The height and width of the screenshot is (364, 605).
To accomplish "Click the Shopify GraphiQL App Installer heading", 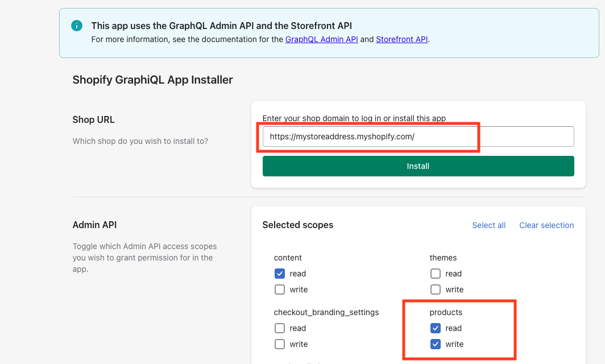I will (x=152, y=80).
